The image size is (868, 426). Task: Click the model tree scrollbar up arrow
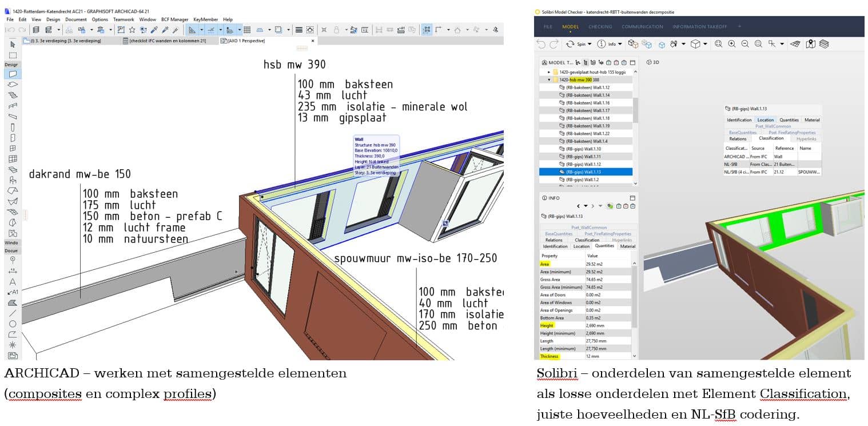pos(635,71)
